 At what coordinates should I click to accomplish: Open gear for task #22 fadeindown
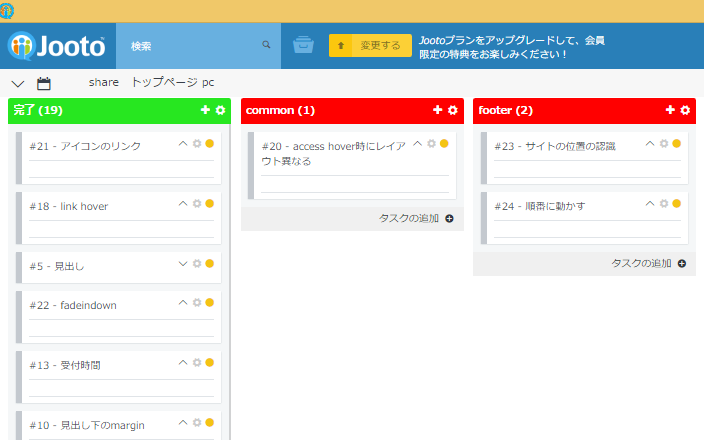(x=197, y=303)
